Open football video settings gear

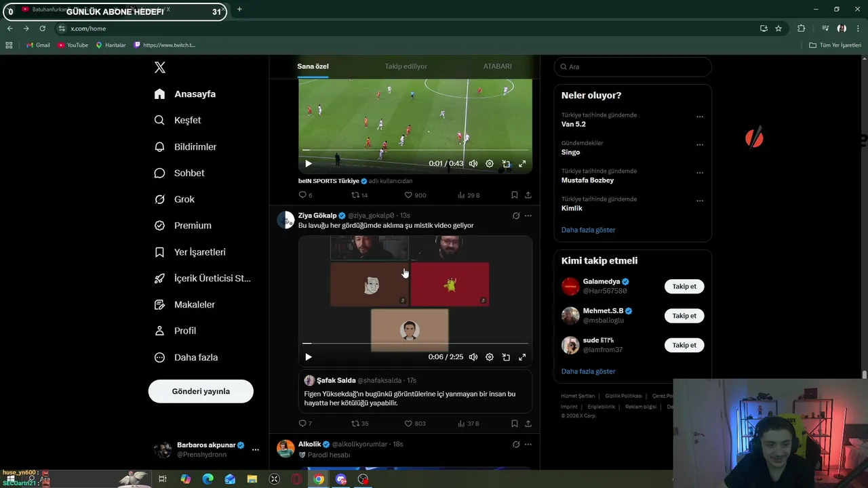[x=490, y=163]
